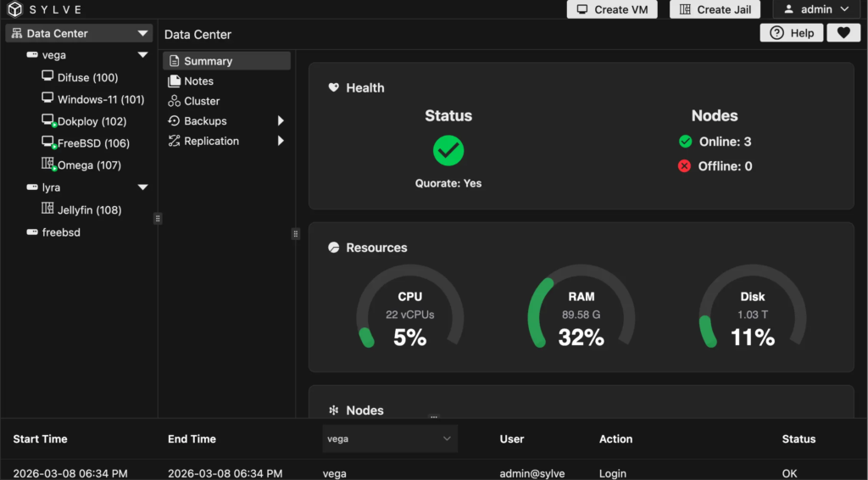Click the vega node server icon
This screenshot has width=868, height=480.
coord(32,55)
